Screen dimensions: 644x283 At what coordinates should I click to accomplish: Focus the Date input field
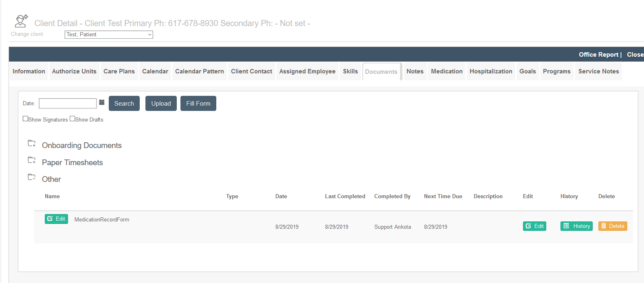coord(68,103)
